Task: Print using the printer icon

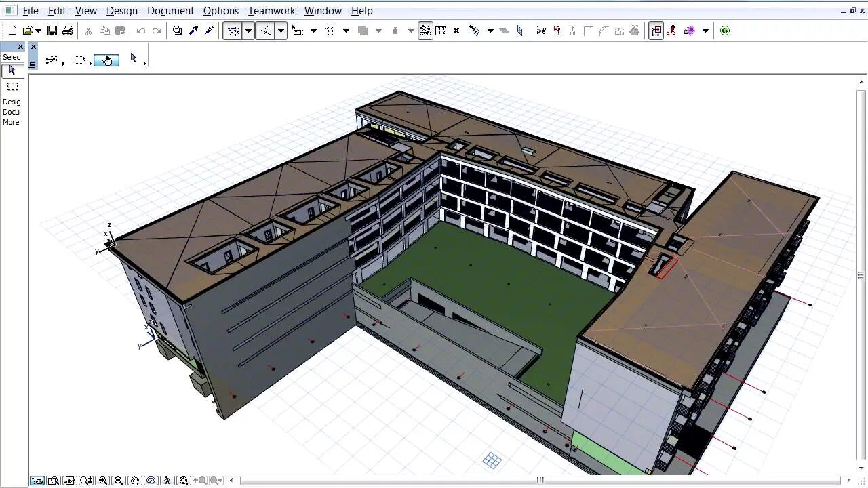Action: pyautogui.click(x=68, y=30)
